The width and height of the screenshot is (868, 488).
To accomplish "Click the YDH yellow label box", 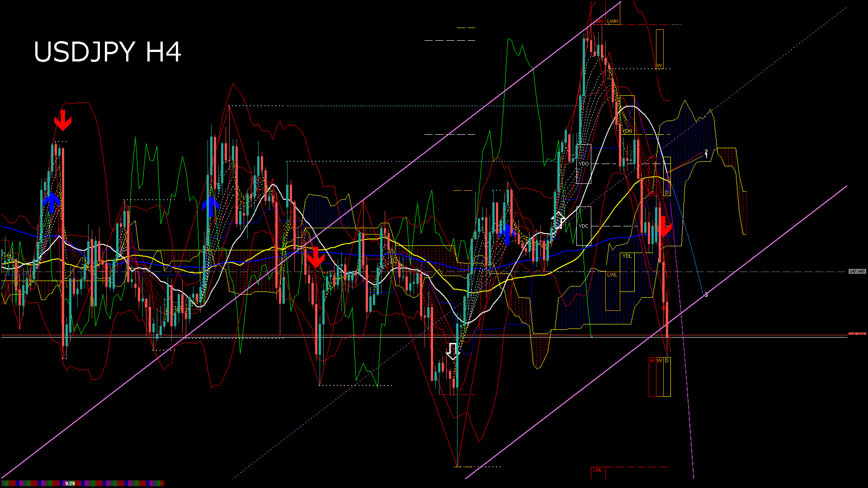I will click(627, 131).
